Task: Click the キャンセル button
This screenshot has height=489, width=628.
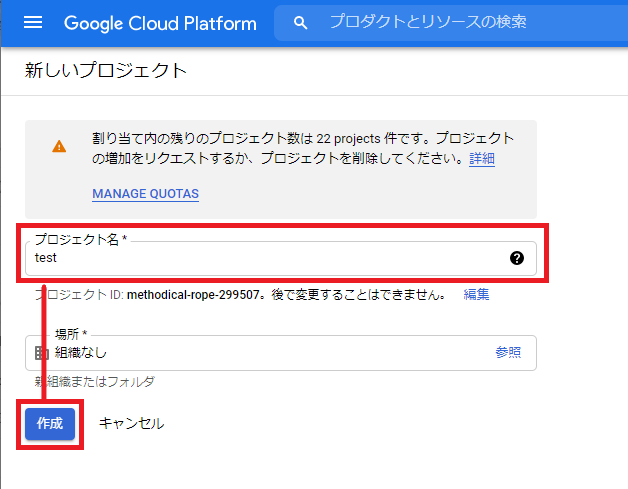Action: point(131,424)
